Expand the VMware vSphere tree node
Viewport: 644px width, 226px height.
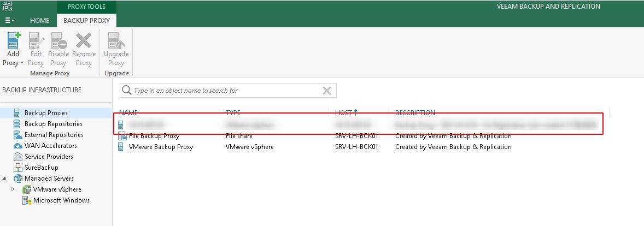(x=13, y=189)
